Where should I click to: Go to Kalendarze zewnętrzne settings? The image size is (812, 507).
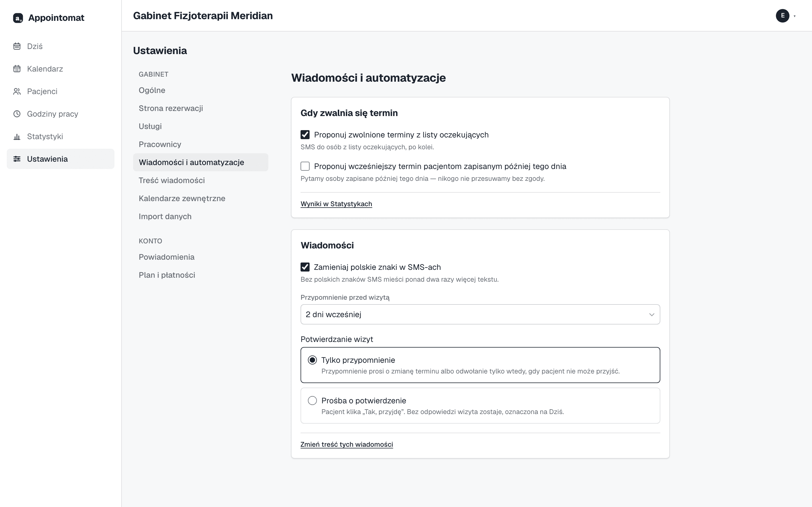[x=182, y=199]
